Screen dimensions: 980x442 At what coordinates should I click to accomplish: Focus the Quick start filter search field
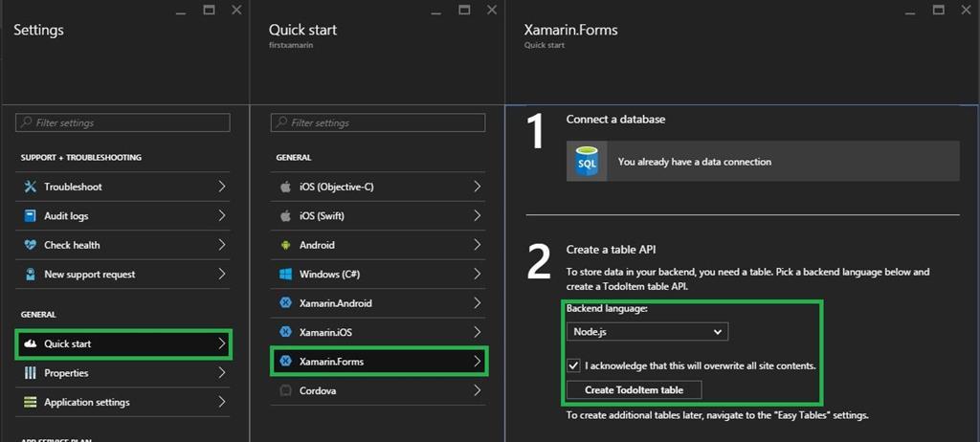coord(379,122)
